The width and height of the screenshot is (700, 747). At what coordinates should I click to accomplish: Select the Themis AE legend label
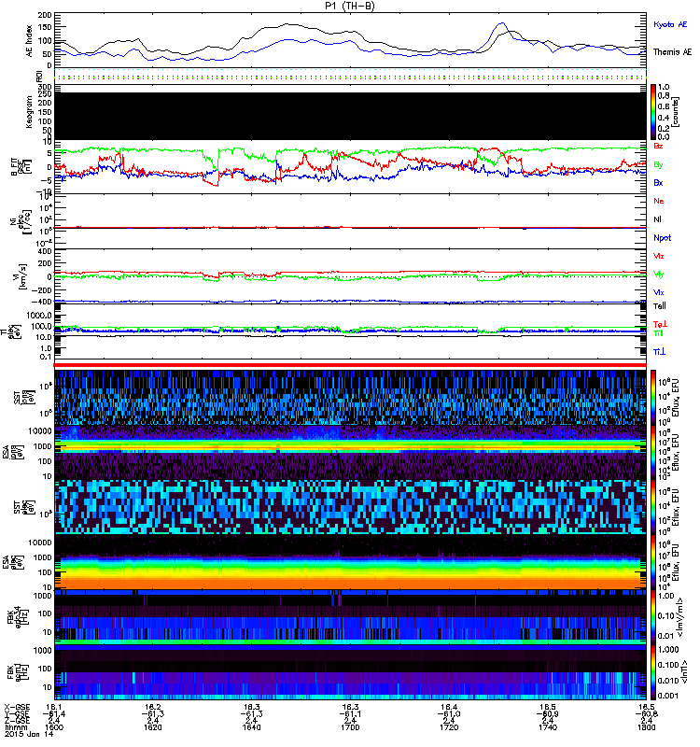click(x=672, y=52)
